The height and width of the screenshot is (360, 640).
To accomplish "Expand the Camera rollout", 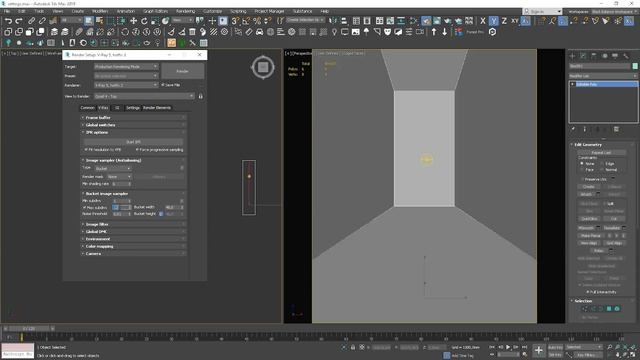I will (133, 254).
